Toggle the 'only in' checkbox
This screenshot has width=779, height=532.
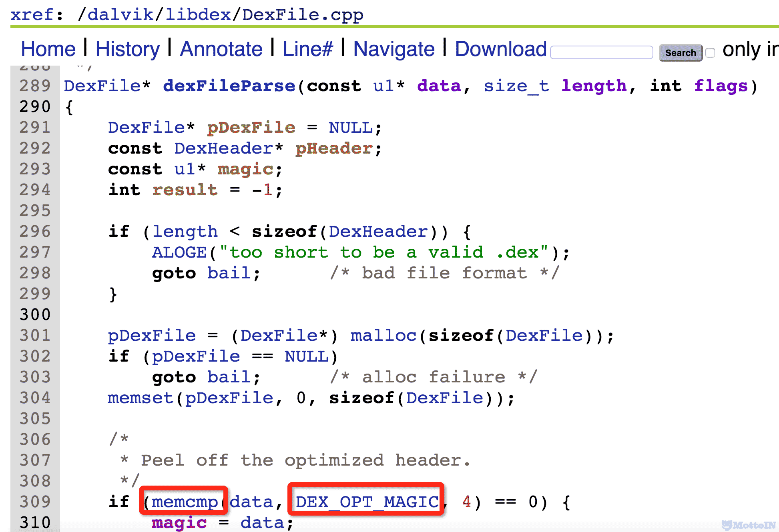pos(710,53)
